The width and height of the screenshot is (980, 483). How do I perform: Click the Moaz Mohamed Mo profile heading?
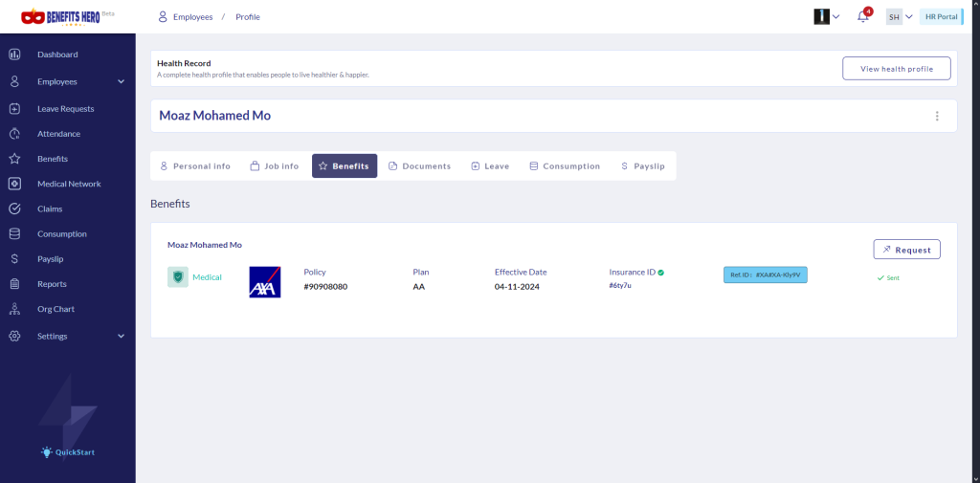click(x=215, y=116)
